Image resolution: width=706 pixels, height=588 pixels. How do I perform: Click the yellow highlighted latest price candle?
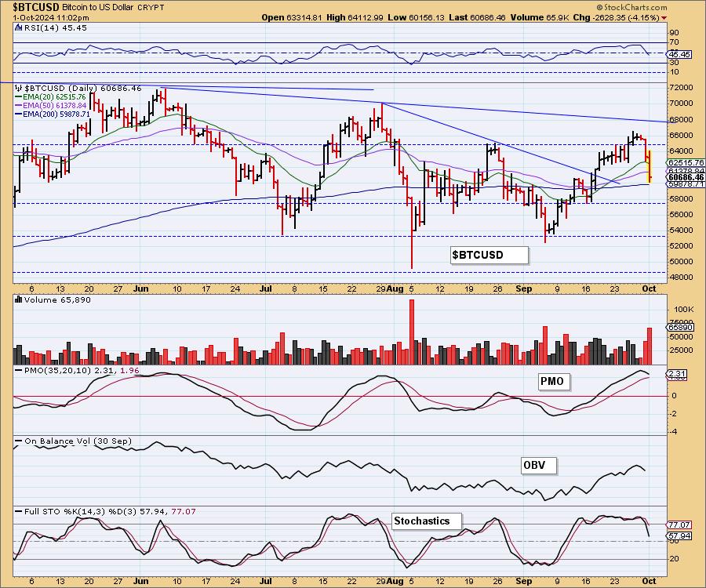click(650, 166)
